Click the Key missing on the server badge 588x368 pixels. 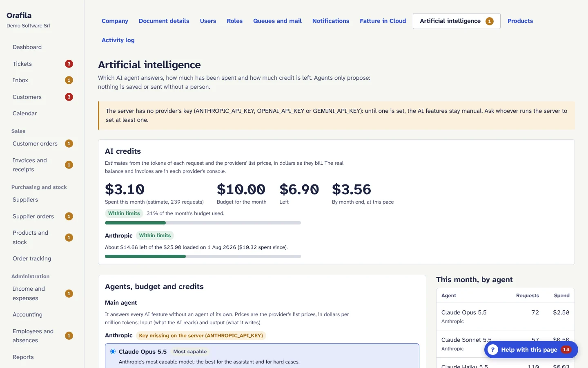(x=201, y=336)
